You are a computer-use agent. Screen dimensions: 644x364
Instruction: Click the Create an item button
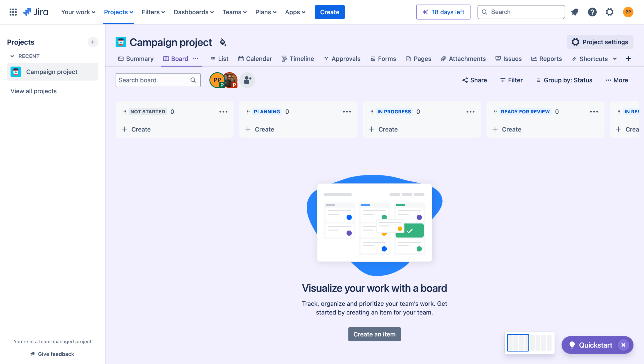pyautogui.click(x=374, y=334)
